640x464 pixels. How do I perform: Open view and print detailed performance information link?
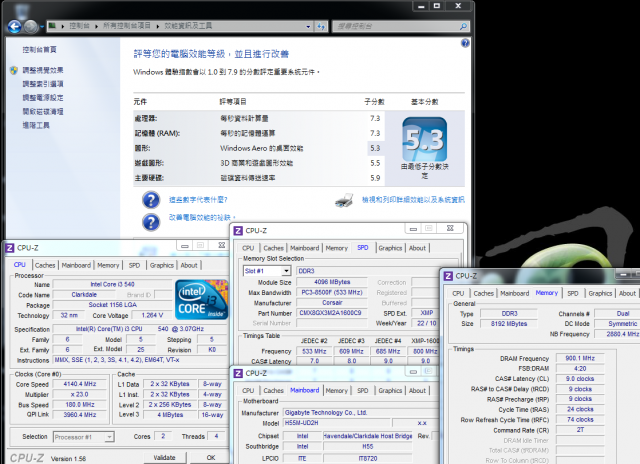pyautogui.click(x=413, y=200)
